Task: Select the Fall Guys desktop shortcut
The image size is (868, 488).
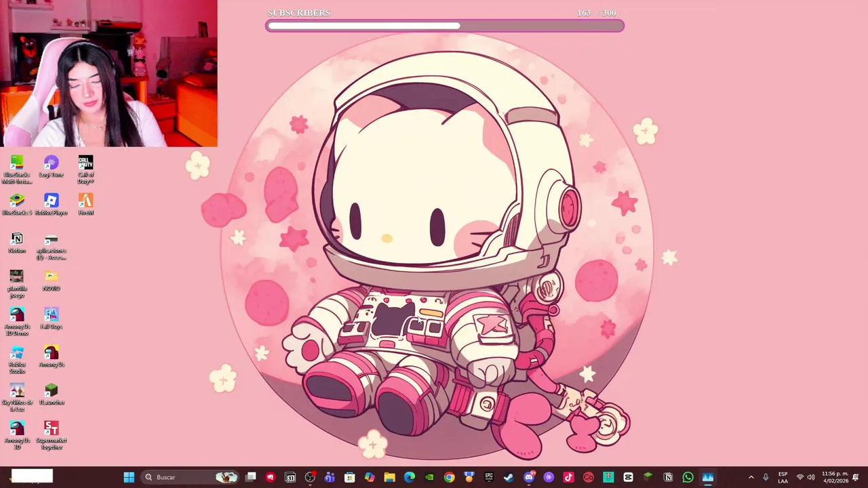Action: (x=52, y=319)
